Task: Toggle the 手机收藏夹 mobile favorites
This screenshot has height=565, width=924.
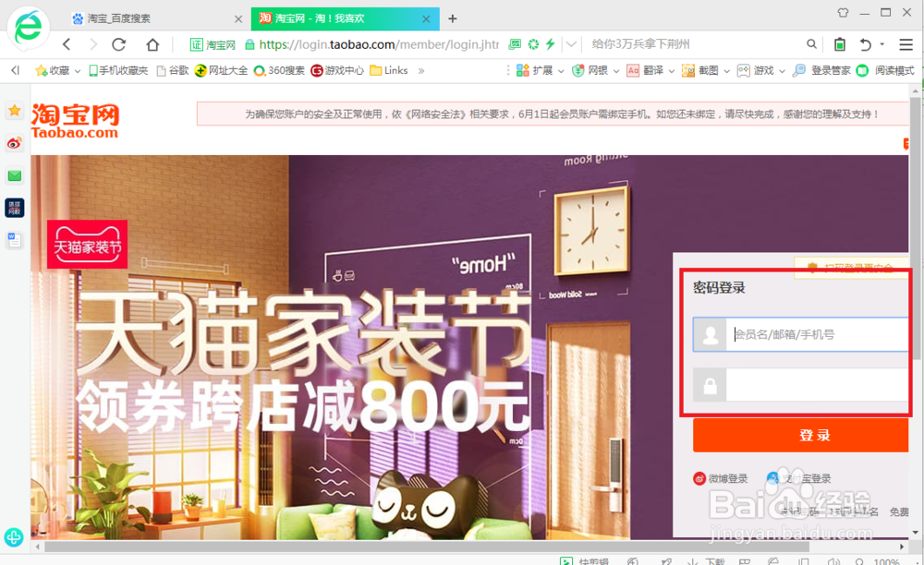Action: (118, 70)
